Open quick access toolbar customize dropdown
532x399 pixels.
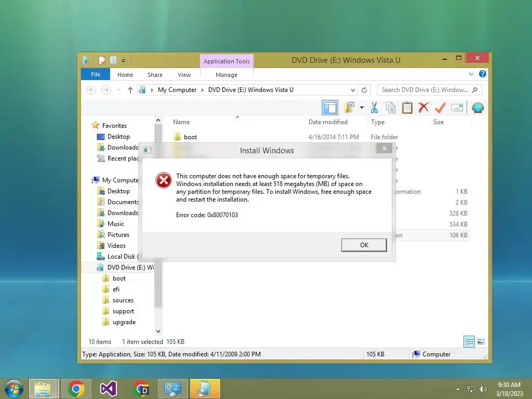tap(123, 61)
